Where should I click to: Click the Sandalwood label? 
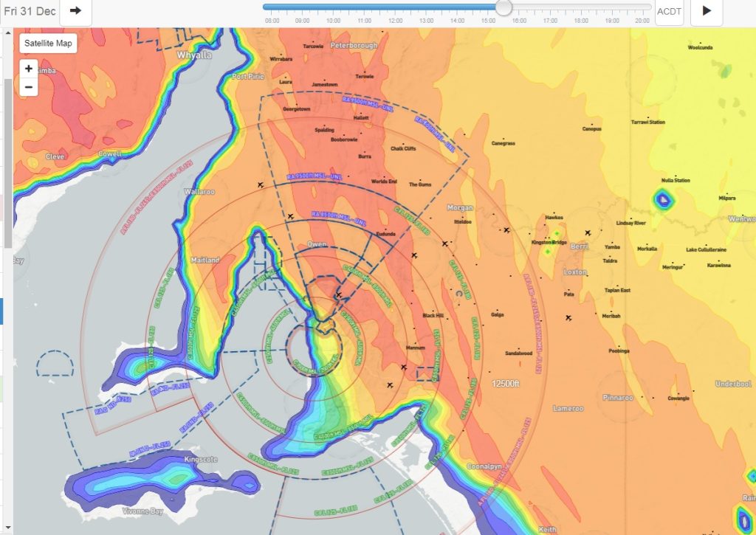click(519, 353)
